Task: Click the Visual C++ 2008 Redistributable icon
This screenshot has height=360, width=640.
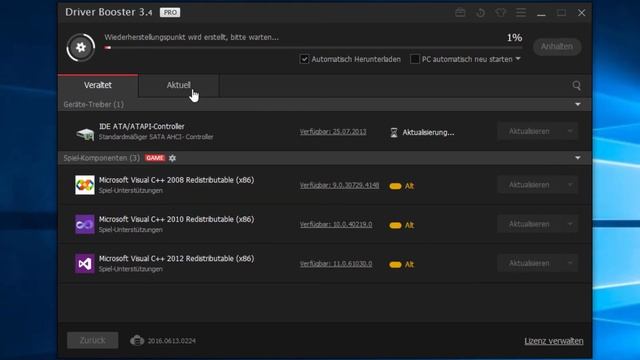Action: 85,185
